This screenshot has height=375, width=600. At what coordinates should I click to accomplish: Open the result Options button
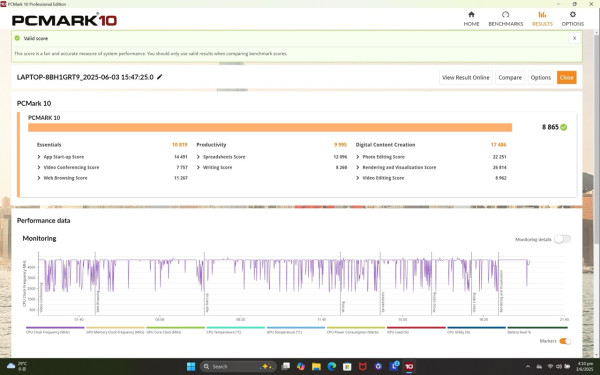point(540,77)
